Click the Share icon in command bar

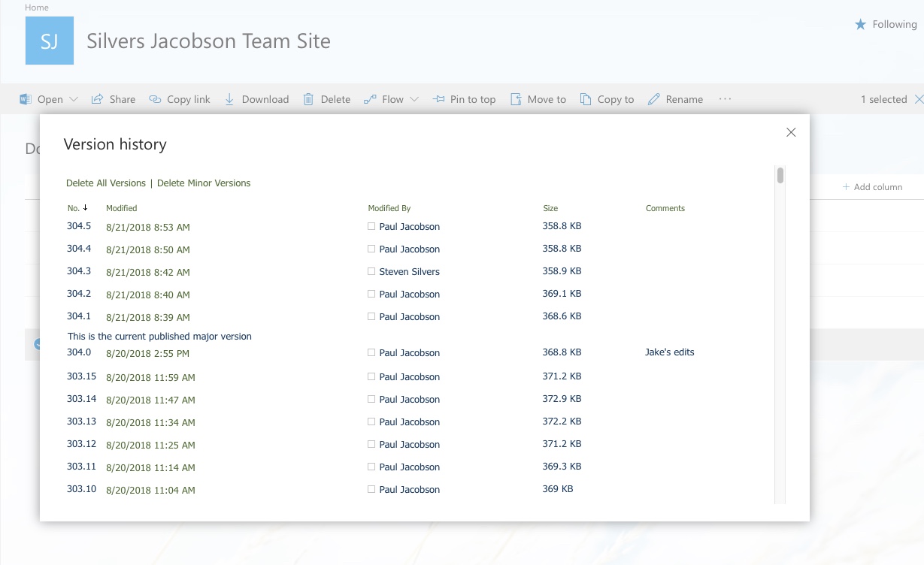coord(97,99)
